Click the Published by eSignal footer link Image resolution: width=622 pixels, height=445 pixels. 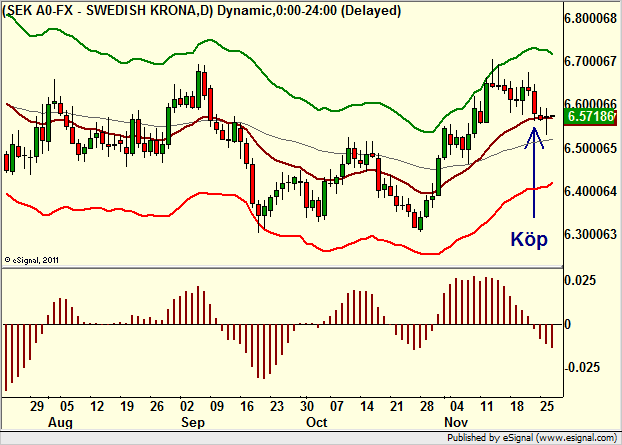pyautogui.click(x=532, y=438)
